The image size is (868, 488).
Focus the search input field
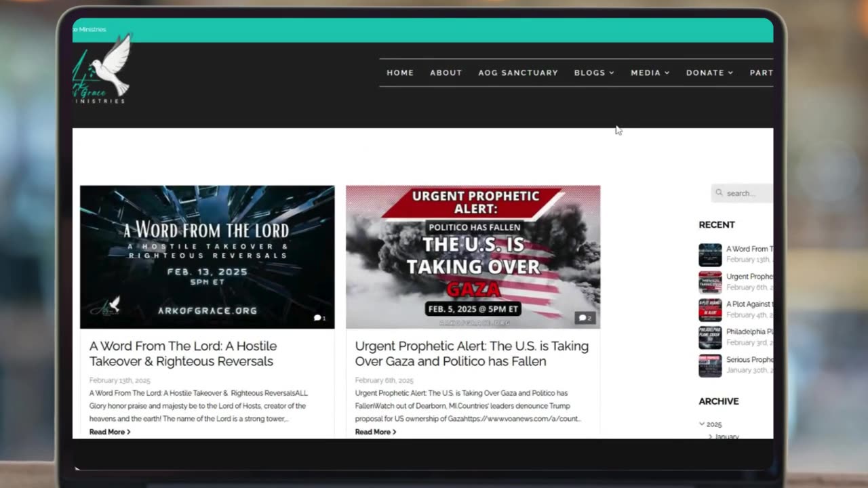[x=742, y=193]
